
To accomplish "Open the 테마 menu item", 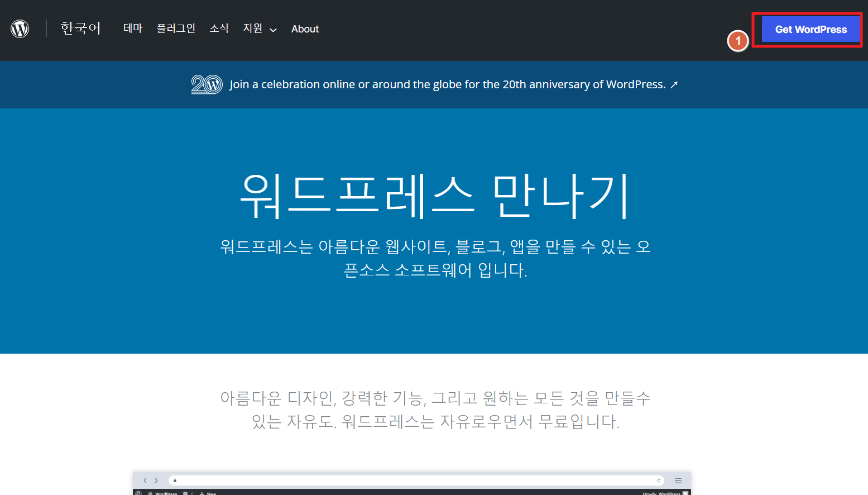I will click(x=133, y=28).
